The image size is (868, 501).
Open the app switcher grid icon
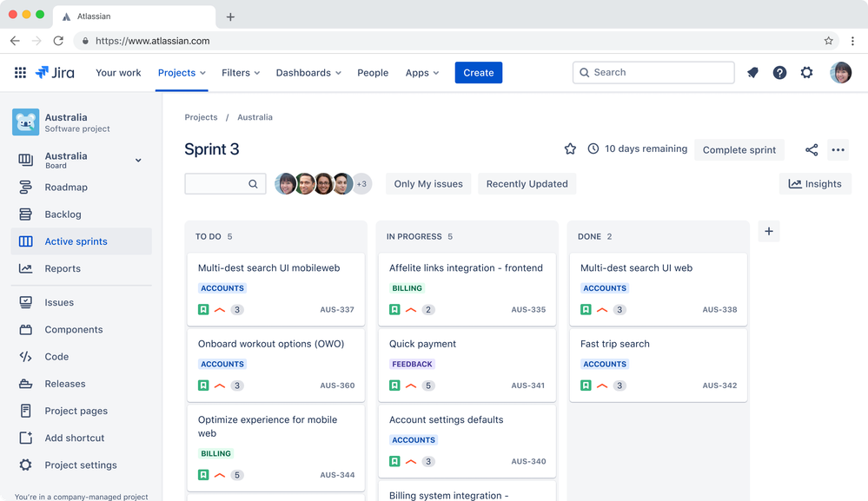pyautogui.click(x=20, y=72)
